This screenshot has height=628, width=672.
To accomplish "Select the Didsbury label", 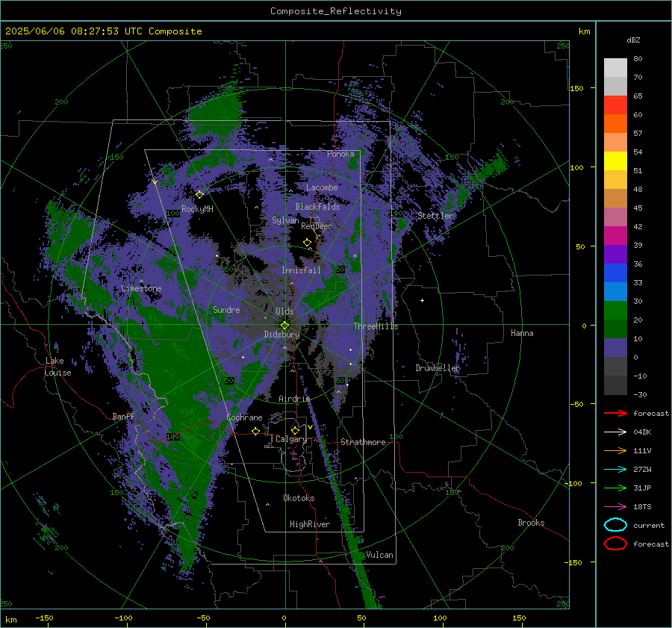I will [x=281, y=335].
